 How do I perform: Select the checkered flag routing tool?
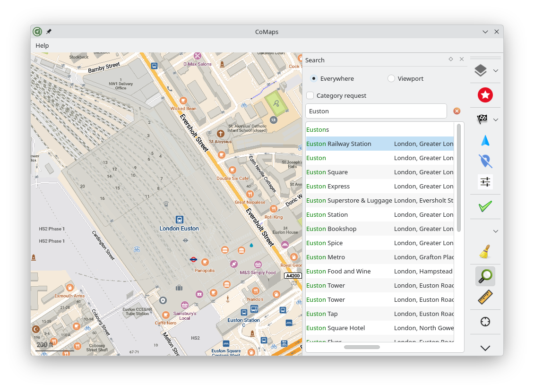482,119
